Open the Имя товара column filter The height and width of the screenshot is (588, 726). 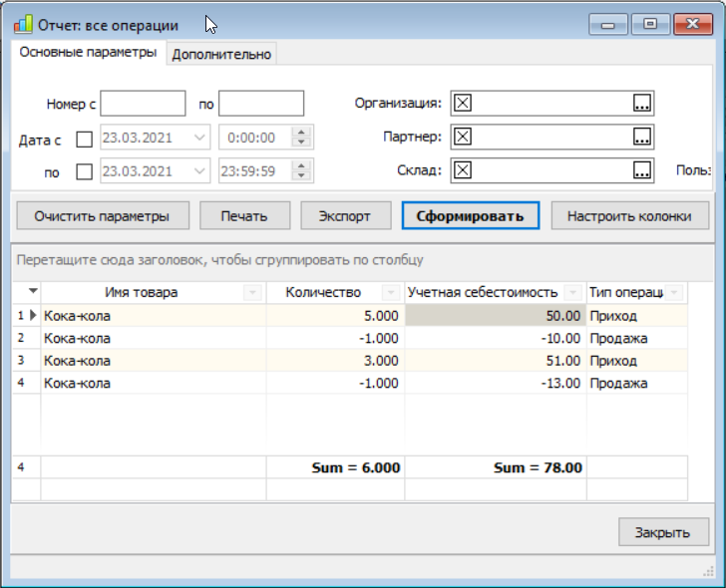point(252,292)
